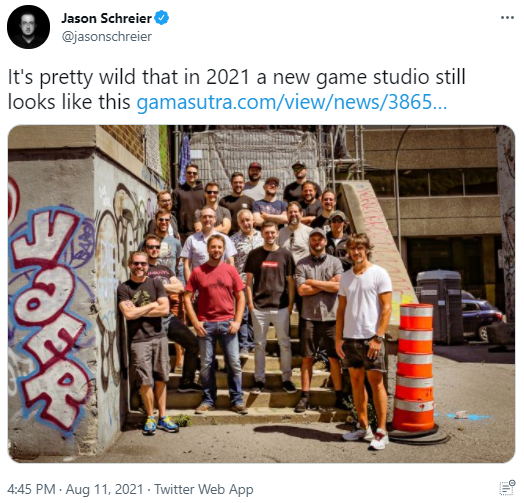Open the three-dot more options menu
Image resolution: width=524 pixels, height=503 pixels.
click(507, 18)
